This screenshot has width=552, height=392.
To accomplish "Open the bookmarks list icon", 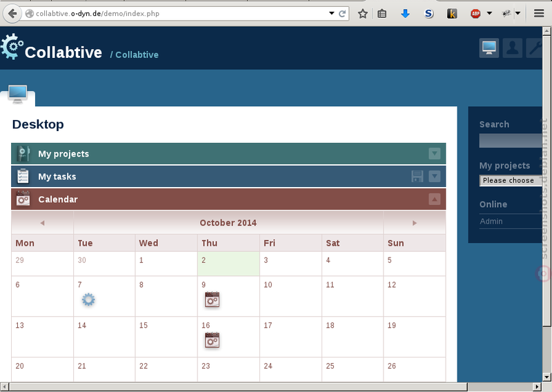I will [x=382, y=14].
